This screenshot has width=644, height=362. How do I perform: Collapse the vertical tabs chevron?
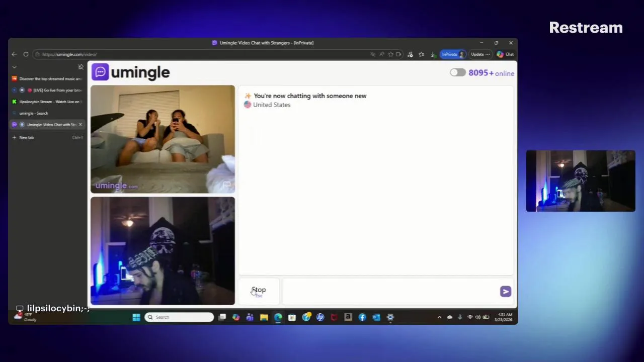14,67
